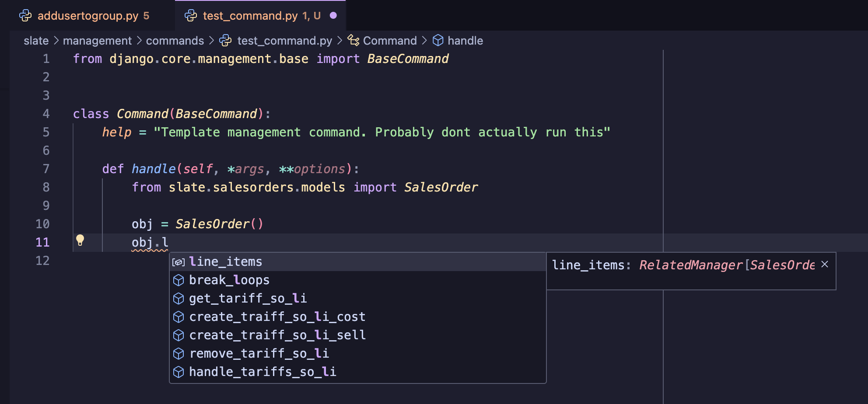Click the Python icon in the breadcrumb path
Viewport: 868px width, 404px height.
point(225,40)
